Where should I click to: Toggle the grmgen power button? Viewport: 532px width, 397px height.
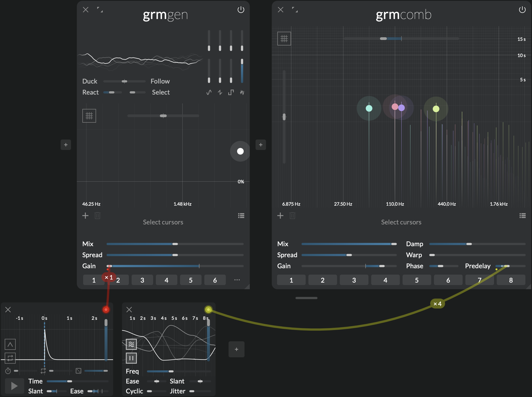(241, 10)
